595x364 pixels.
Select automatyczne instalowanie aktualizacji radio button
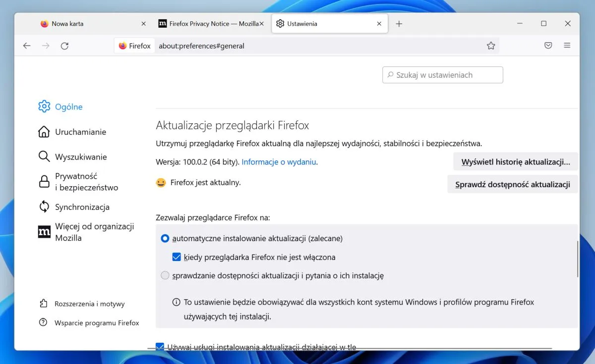click(x=165, y=238)
